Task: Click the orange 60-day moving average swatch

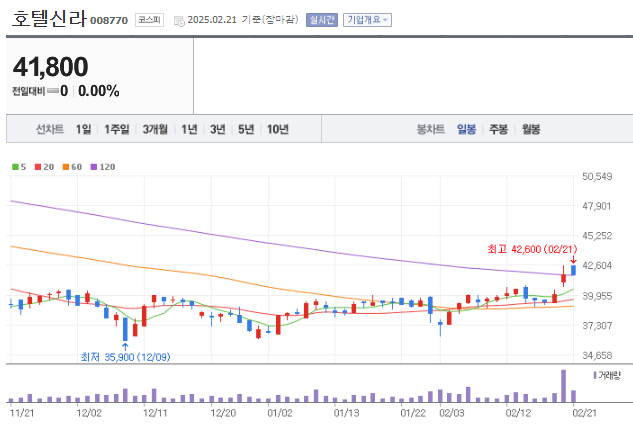Action: [66, 167]
